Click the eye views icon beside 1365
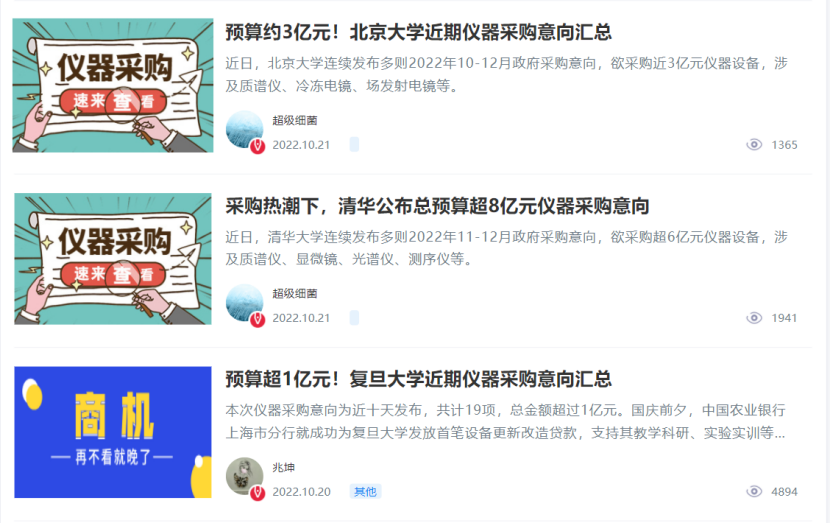The image size is (831, 523). pyautogui.click(x=754, y=145)
